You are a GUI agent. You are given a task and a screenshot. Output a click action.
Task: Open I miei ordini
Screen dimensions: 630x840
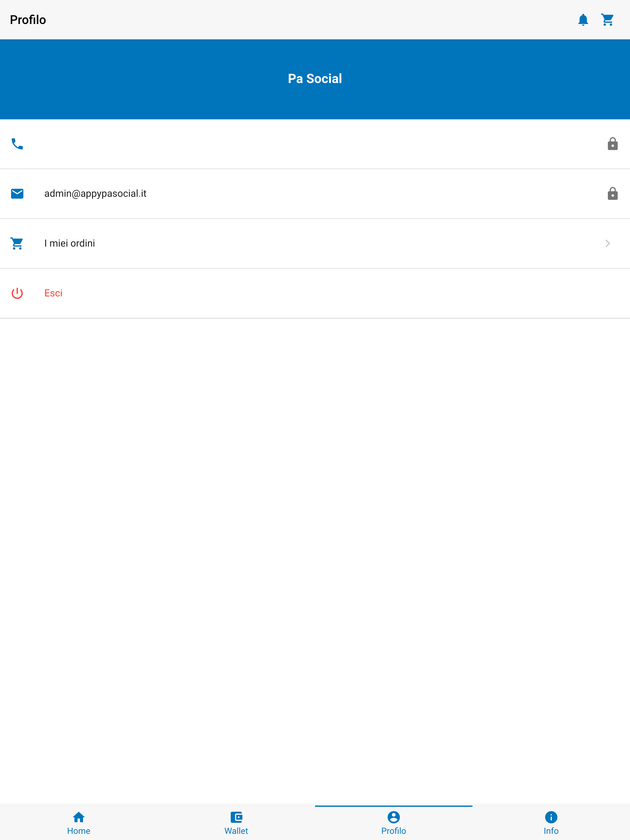coord(315,244)
